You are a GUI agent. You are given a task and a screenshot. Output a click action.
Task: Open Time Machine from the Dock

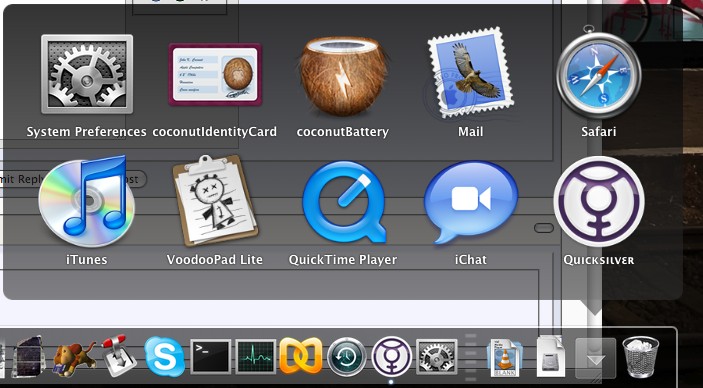click(347, 357)
